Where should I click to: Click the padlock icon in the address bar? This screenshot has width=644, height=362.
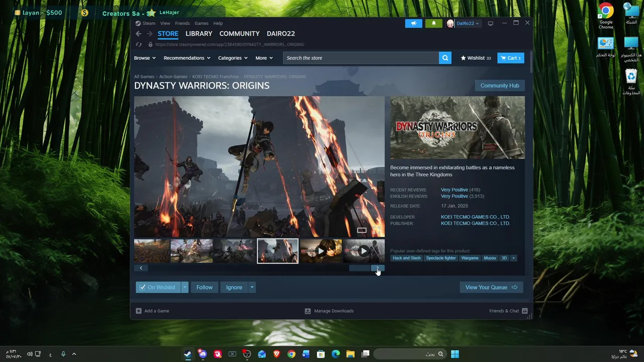[x=150, y=44]
